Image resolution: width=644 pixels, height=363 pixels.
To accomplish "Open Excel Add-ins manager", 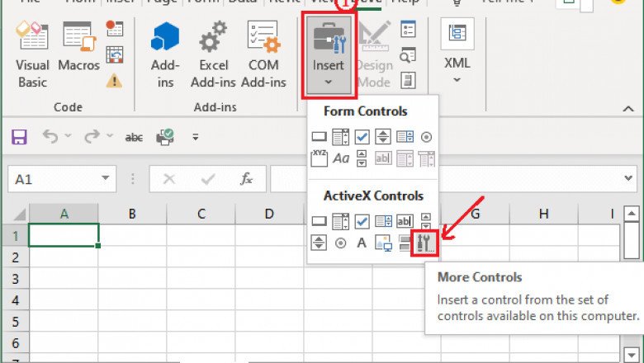I will tap(213, 54).
